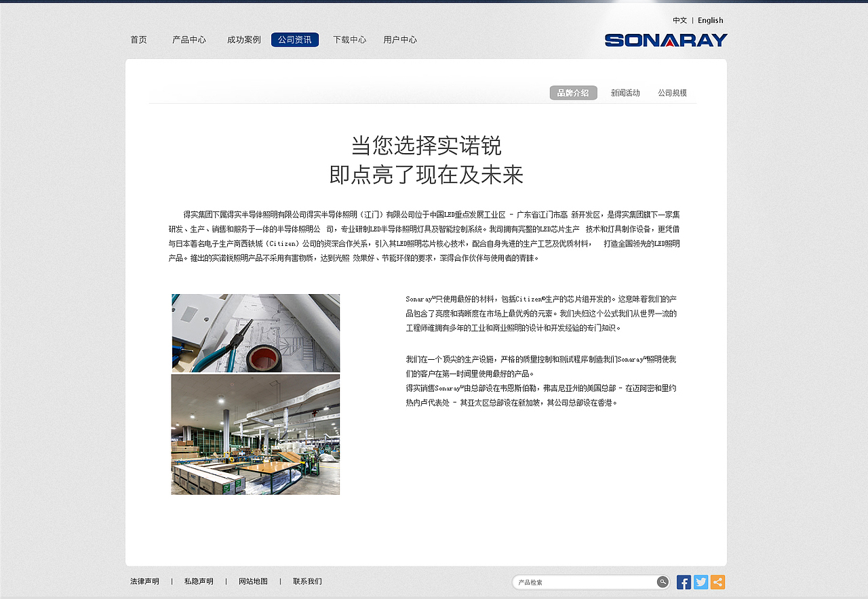The height and width of the screenshot is (599, 868).
Task: Switch language to English
Action: click(711, 20)
